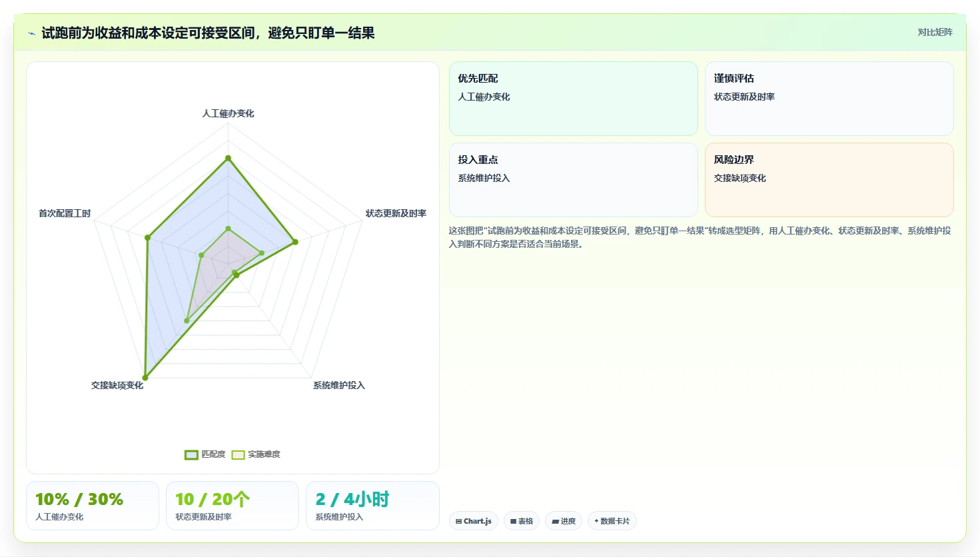Select the 进度 tag chip
This screenshot has width=980, height=557.
coord(564,521)
